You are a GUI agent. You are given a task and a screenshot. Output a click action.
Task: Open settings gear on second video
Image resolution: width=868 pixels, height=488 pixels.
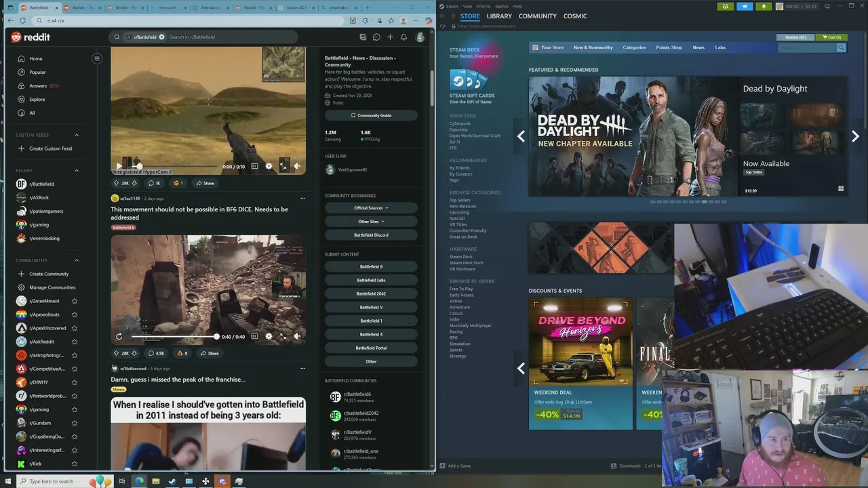(269, 336)
